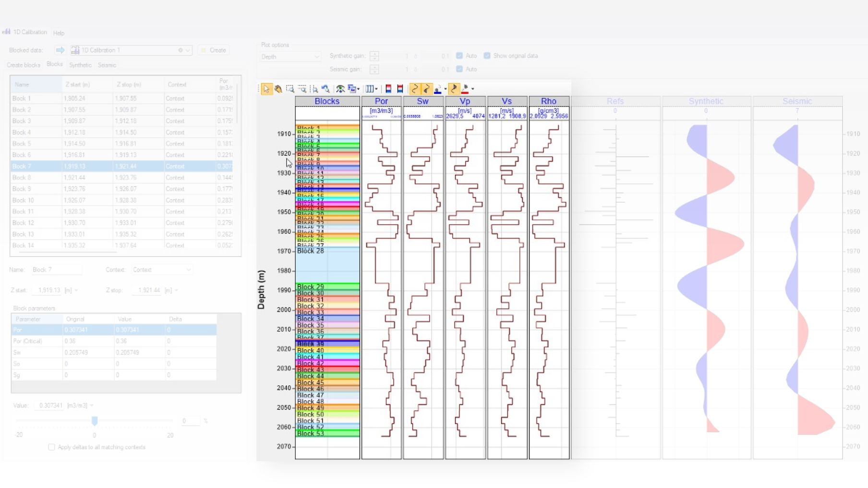868x488 pixels.
Task: Open the window layout dropdown icon
Action: coord(353,89)
